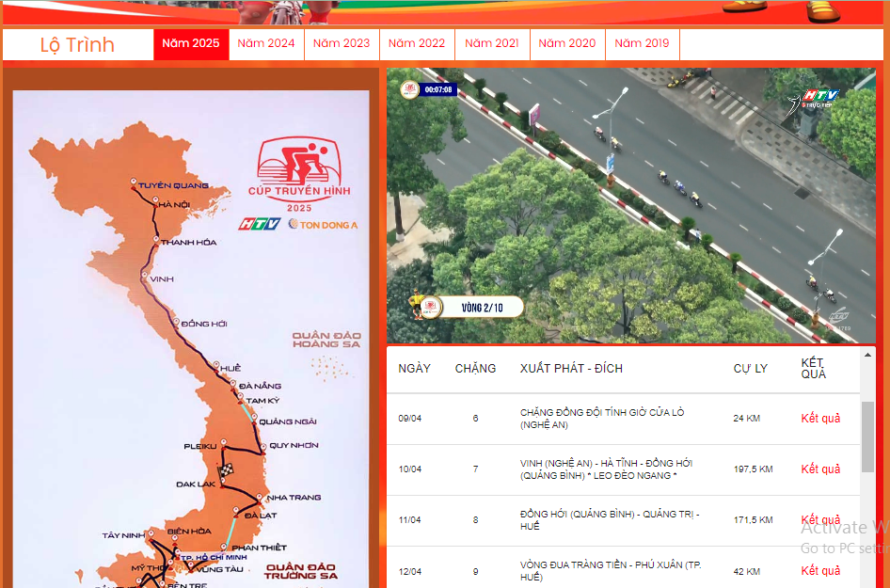Click the schedule scrollbar up arrow
Screen dimensions: 890x588
pos(867,356)
